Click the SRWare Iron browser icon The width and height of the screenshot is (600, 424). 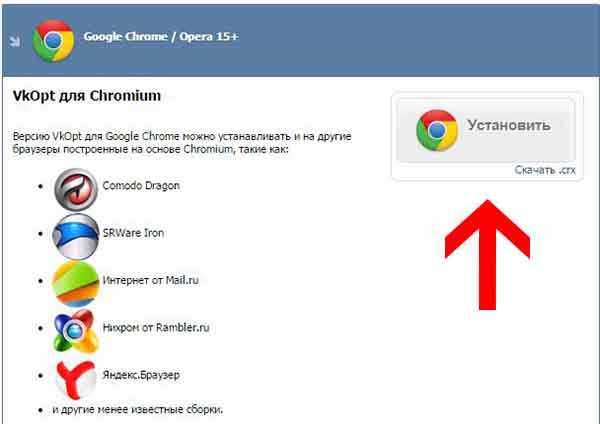pyautogui.click(x=76, y=236)
